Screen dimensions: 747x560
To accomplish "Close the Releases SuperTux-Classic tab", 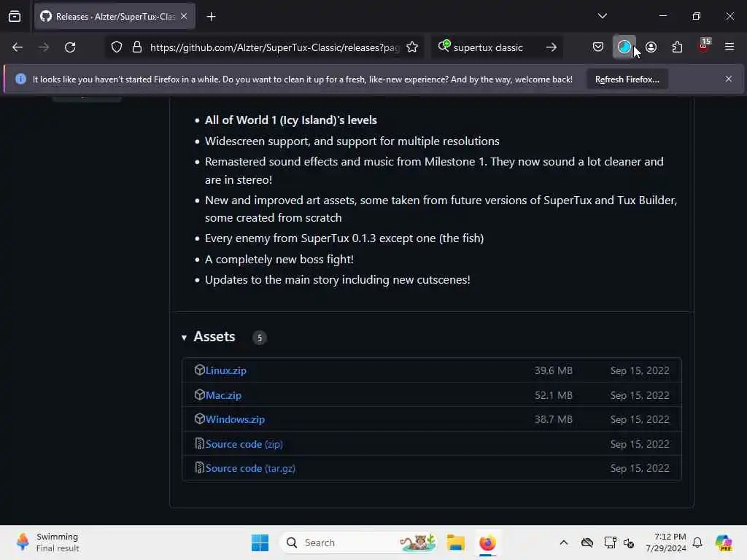I will 184,17.
